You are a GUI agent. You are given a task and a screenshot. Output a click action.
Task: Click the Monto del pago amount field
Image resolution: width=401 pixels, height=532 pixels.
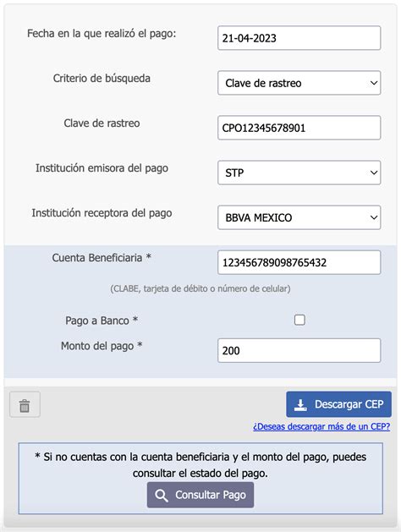click(299, 350)
